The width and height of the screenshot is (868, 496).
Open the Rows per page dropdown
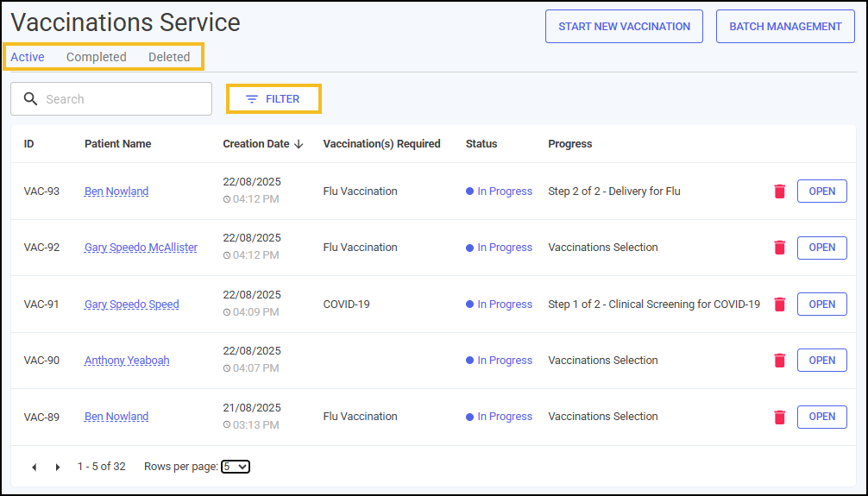(236, 467)
